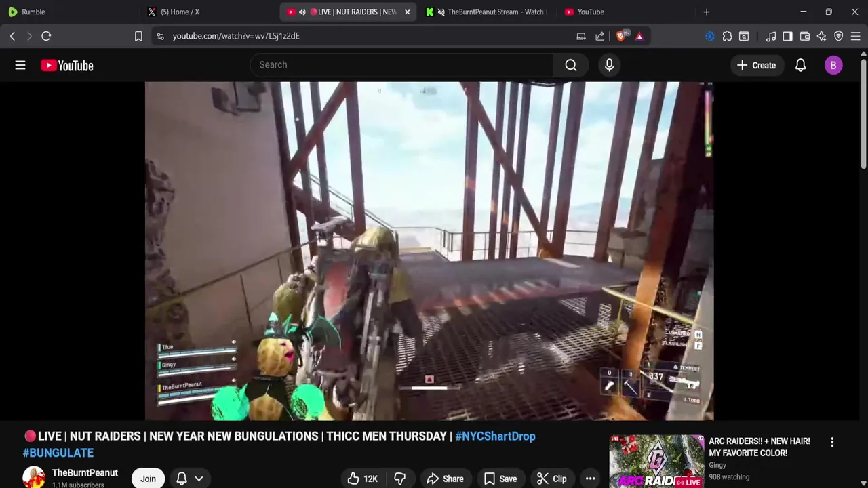Open Brave VPN shield icon

(839, 36)
